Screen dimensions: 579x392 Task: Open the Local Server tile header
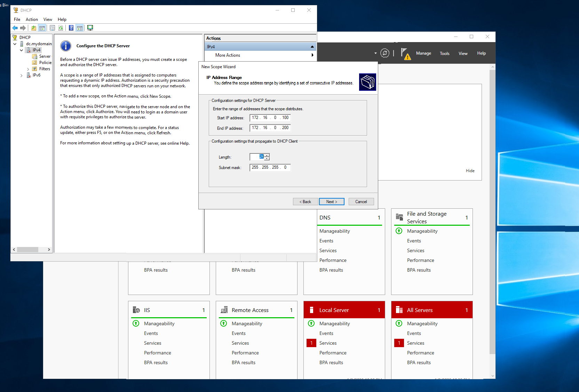pos(344,310)
